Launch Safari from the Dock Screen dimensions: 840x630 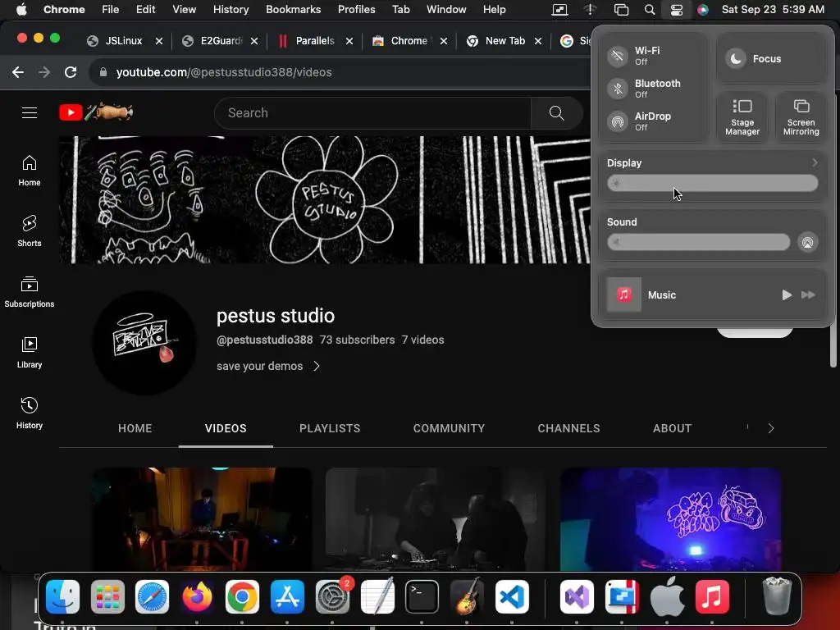point(152,597)
